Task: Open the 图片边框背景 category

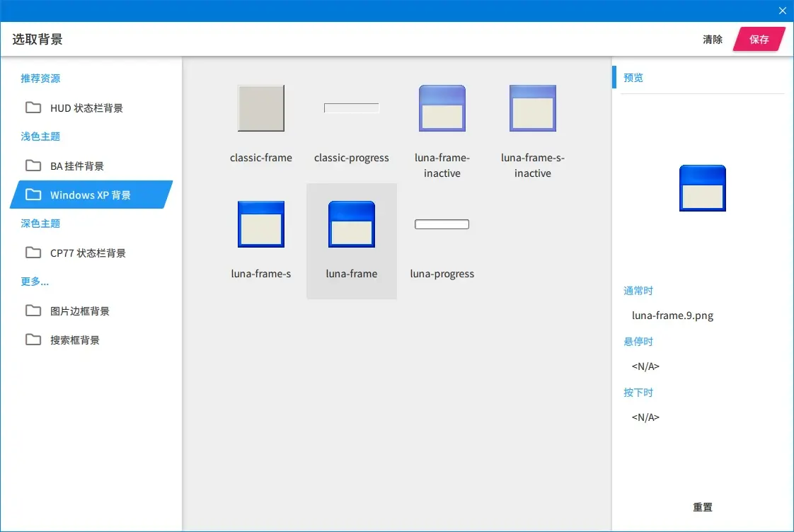Action: (x=91, y=311)
